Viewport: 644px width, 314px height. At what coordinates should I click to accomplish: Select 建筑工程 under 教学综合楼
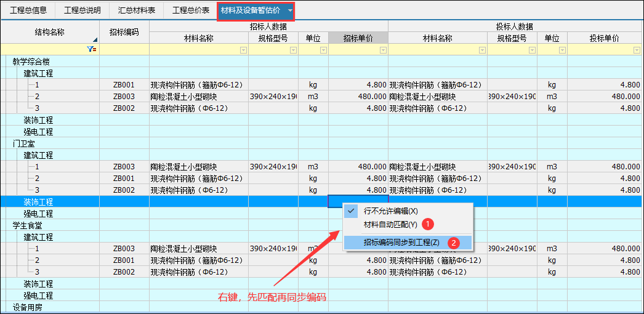point(38,73)
